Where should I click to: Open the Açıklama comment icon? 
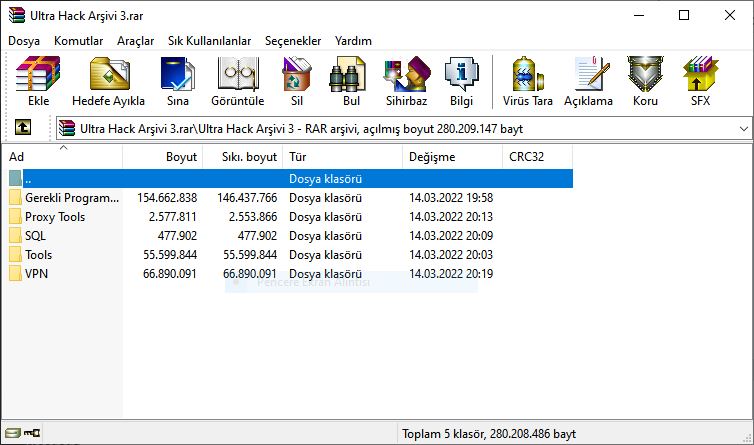click(592, 74)
